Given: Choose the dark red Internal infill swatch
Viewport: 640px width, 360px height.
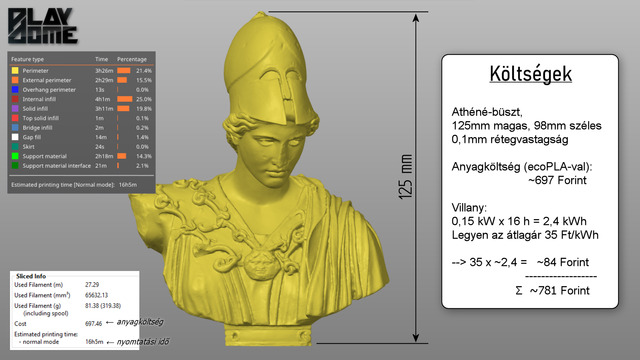Looking at the screenshot, I should pos(15,99).
